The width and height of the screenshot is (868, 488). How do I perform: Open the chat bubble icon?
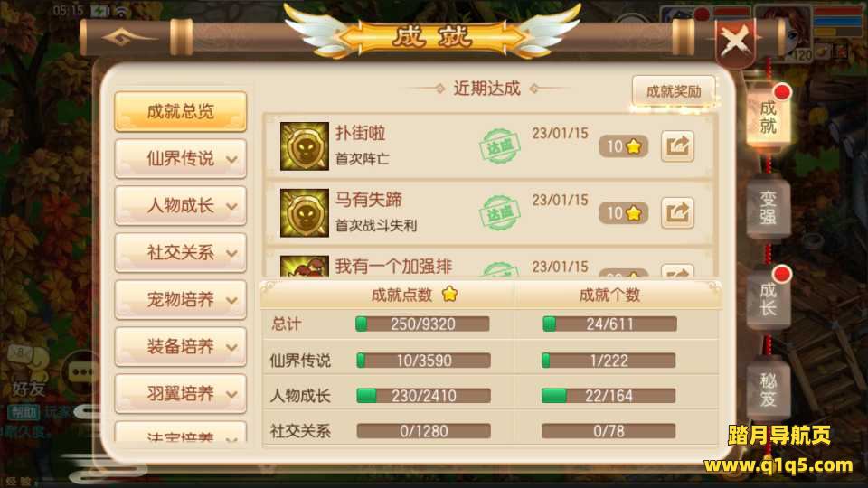pos(83,372)
